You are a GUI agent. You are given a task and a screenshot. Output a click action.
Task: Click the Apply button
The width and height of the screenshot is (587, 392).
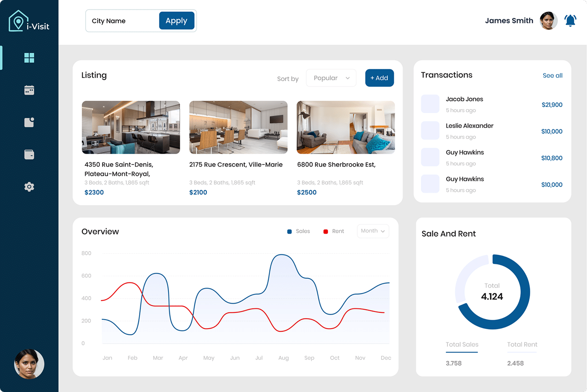(176, 21)
